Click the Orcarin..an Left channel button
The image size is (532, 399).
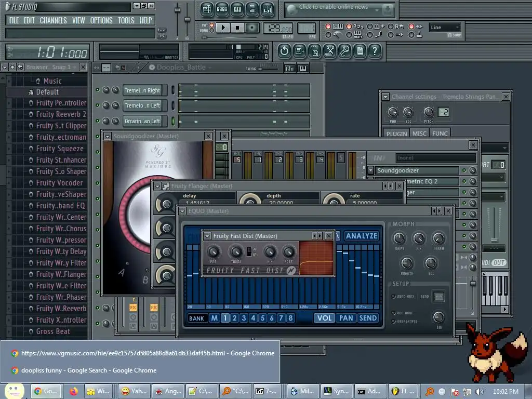[x=145, y=121]
